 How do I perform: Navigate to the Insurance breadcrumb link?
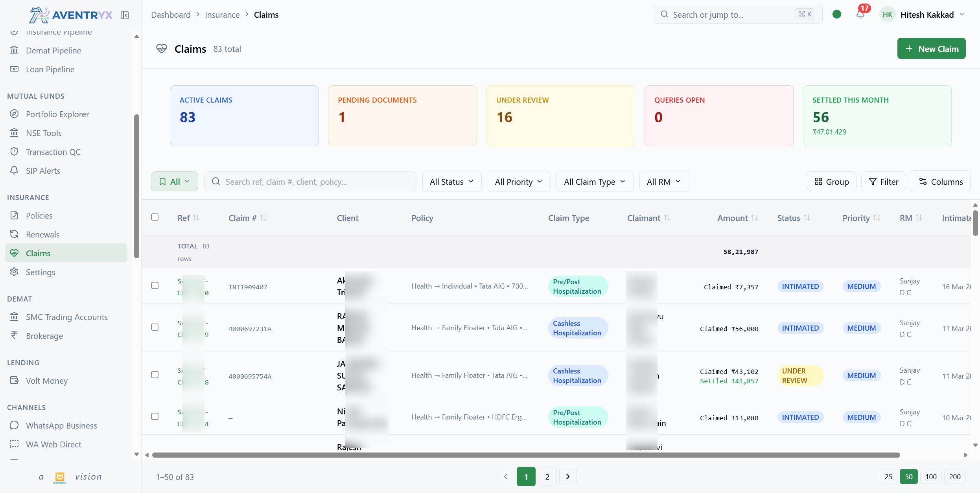point(222,14)
